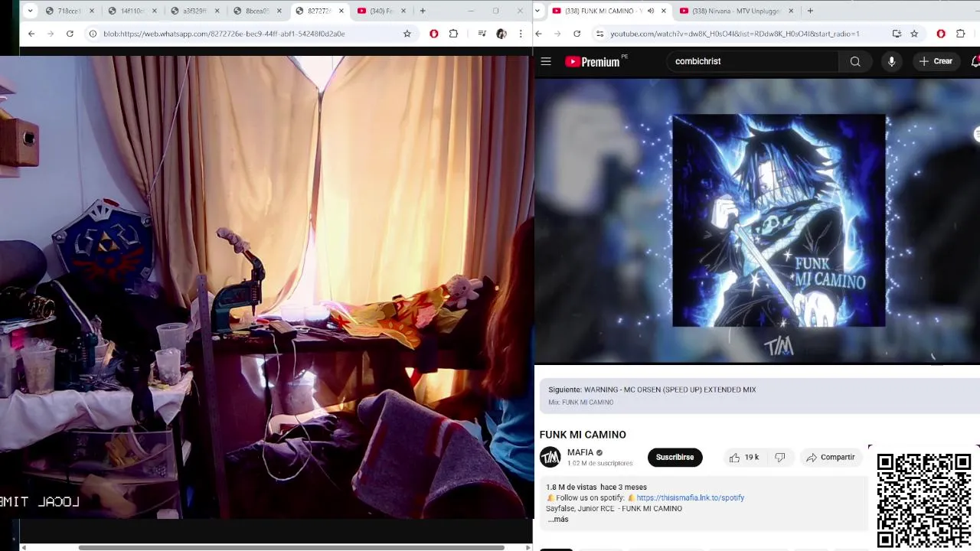Open the MAFIA channel name link
This screenshot has height=551, width=980.
[x=580, y=452]
